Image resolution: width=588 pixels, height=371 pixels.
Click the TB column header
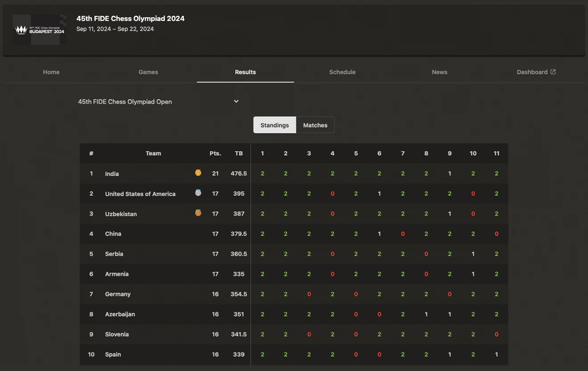[239, 153]
